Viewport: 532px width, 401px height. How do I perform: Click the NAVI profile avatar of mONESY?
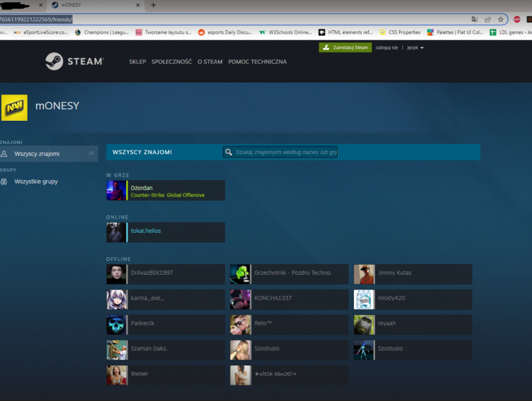(14, 108)
